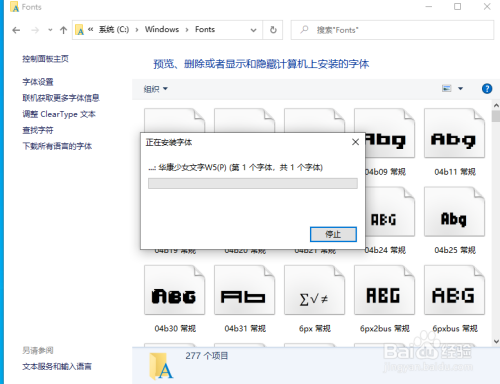Click the vertical scrollbar thumb

pyautogui.click(x=496, y=116)
